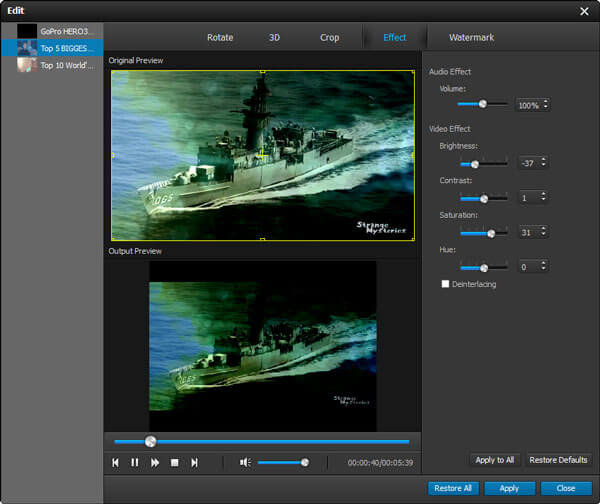Go to the Crop tab
The image size is (600, 504).
[x=329, y=37]
